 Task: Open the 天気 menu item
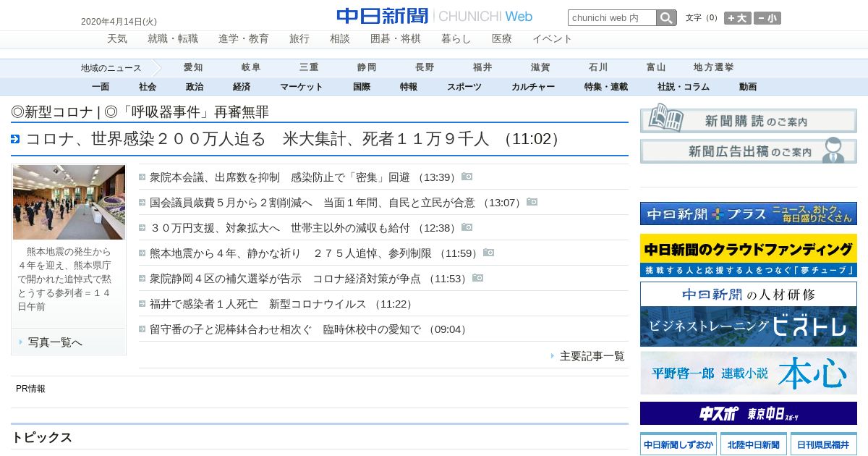tap(117, 39)
